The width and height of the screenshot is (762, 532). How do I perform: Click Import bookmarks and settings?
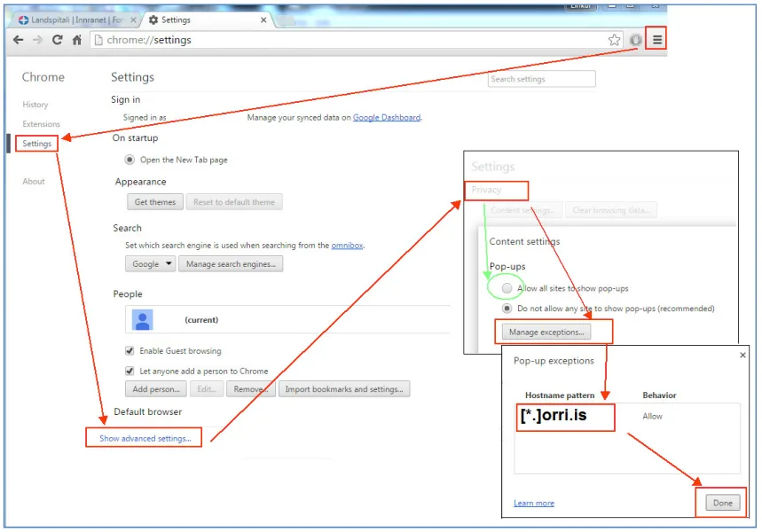point(344,389)
